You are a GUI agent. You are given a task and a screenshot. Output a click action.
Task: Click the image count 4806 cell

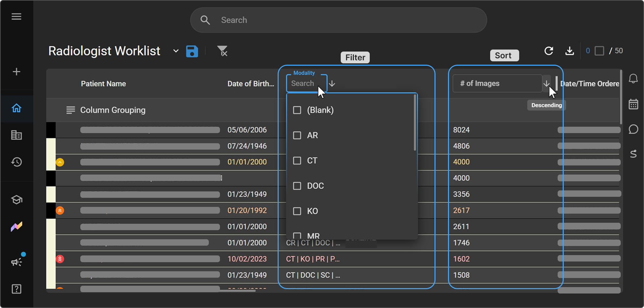tap(461, 146)
